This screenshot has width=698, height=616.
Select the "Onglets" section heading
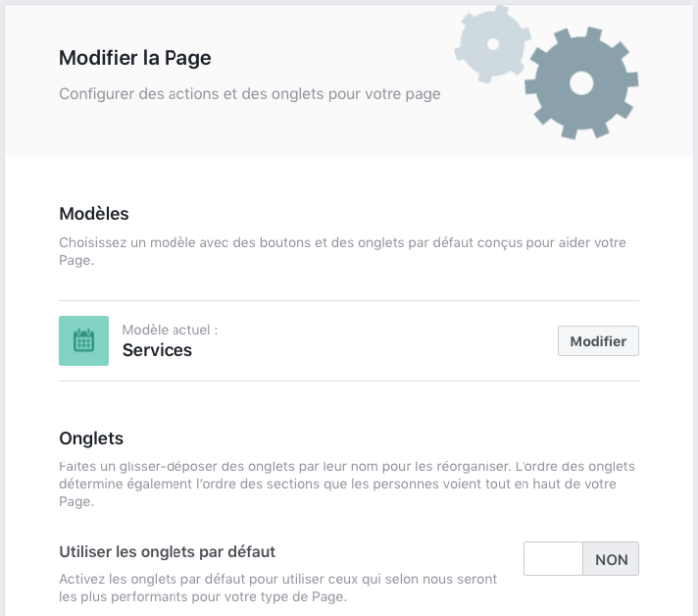[91, 438]
